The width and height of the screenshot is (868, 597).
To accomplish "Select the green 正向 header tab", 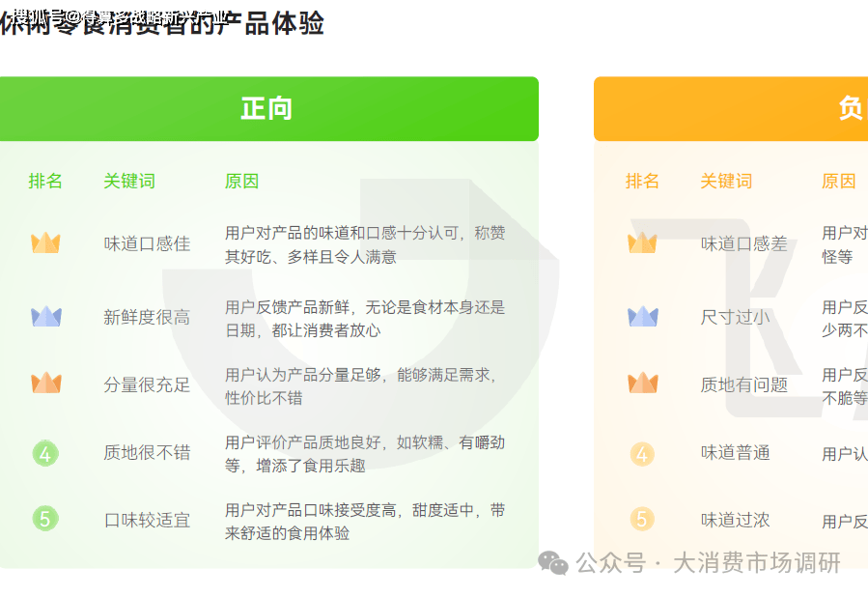I will point(266,109).
